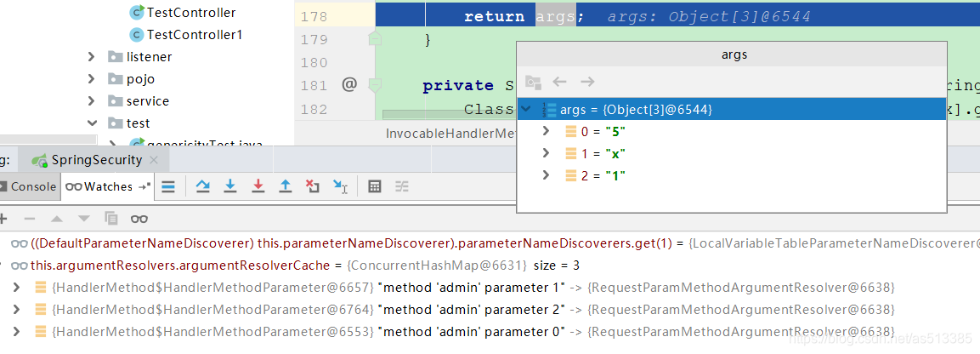This screenshot has height=354, width=980.
Task: Collapse the test folder
Action: pyautogui.click(x=92, y=123)
